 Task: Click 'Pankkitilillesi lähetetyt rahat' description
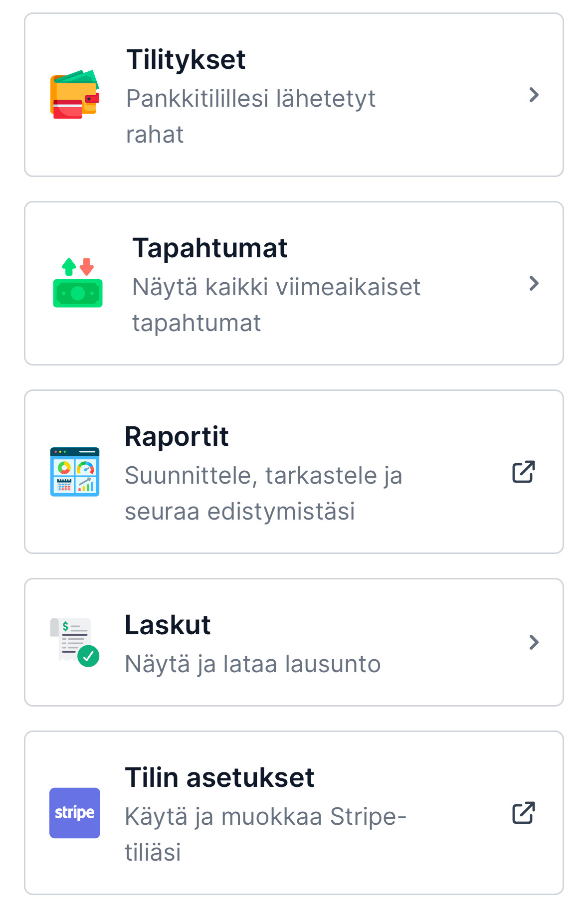click(x=251, y=116)
